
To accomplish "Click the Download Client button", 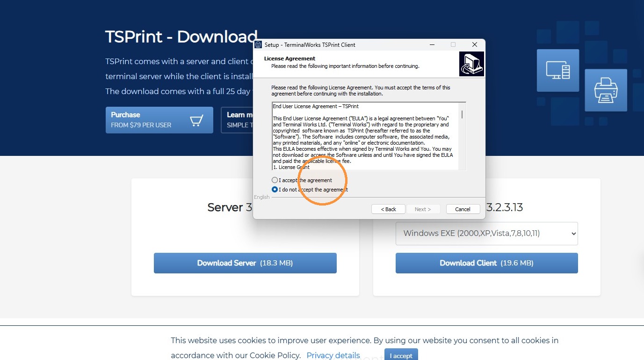I will click(487, 263).
